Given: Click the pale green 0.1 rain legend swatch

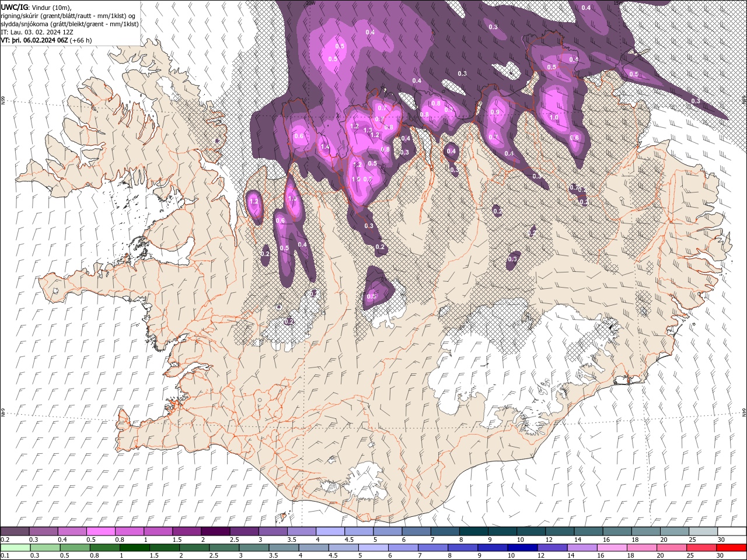Looking at the screenshot, I should point(15,548).
